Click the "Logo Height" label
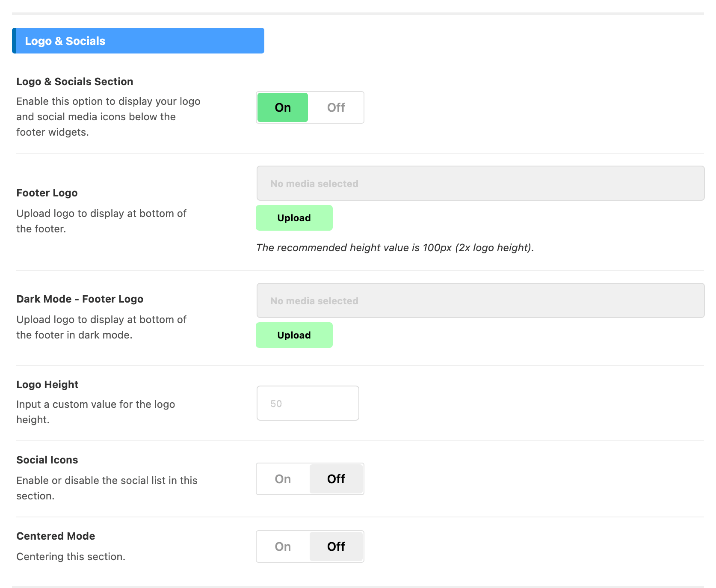The image size is (716, 588). 47,385
